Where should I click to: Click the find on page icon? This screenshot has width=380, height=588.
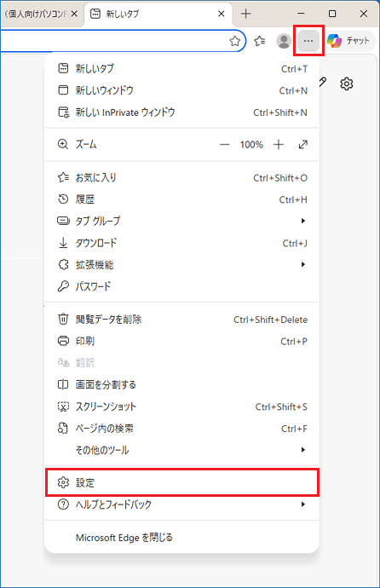click(x=63, y=428)
